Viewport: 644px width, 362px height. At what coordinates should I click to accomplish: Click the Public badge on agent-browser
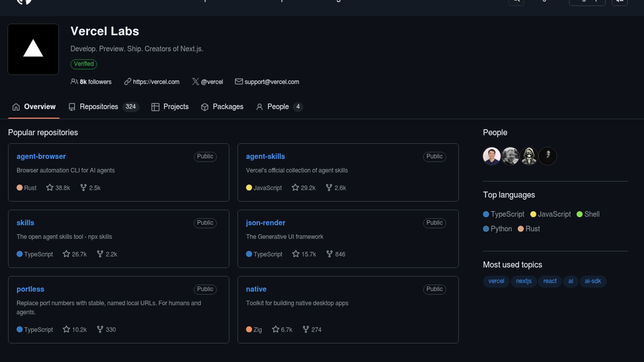coord(205,157)
